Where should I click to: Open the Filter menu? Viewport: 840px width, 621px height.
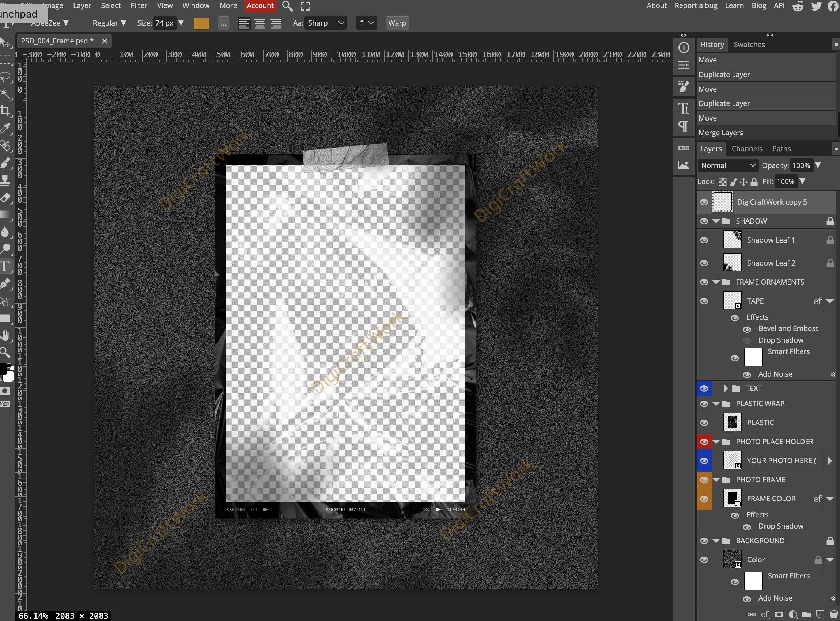(139, 5)
